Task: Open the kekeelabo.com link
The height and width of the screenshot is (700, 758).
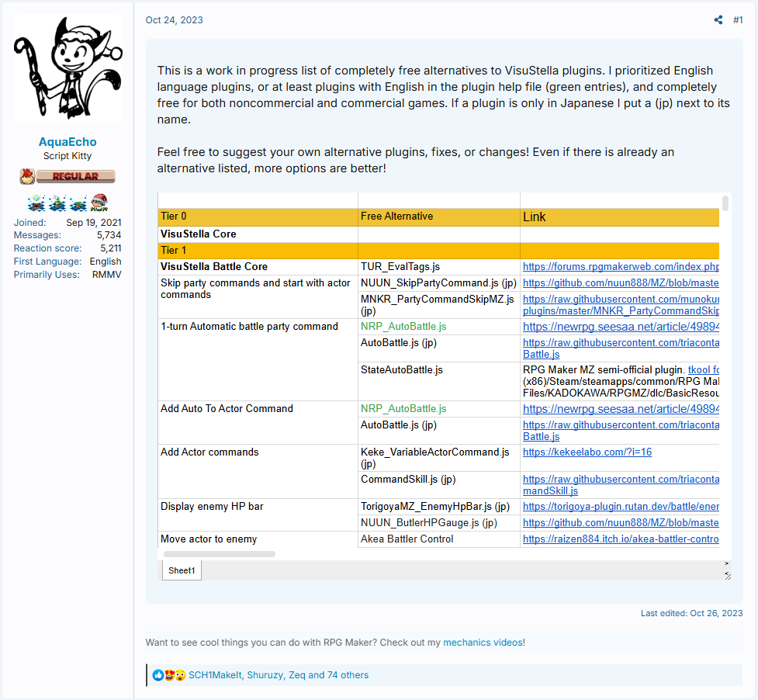Action: pos(587,452)
